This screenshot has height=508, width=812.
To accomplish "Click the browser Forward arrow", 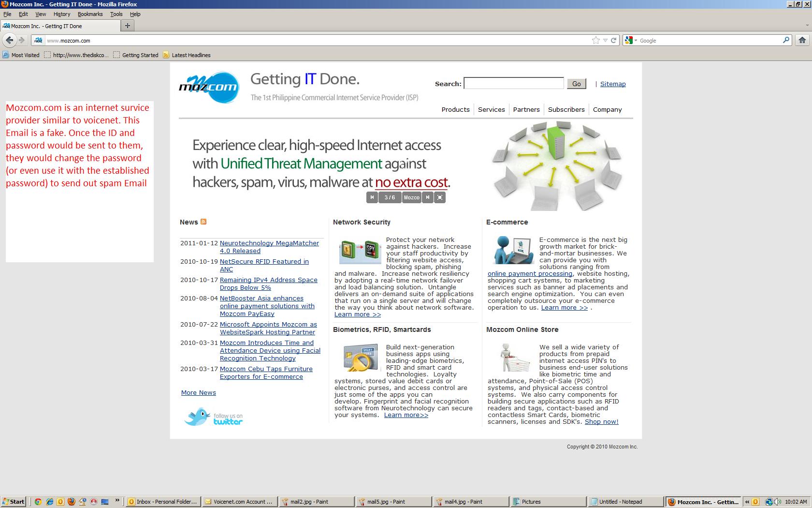I will click(x=22, y=40).
